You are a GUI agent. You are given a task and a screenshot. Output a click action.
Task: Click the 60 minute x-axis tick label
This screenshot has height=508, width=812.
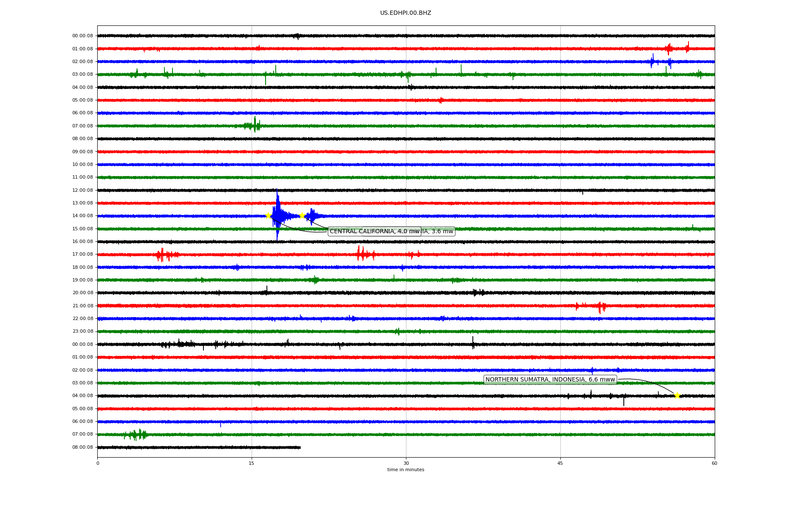[x=714, y=463]
